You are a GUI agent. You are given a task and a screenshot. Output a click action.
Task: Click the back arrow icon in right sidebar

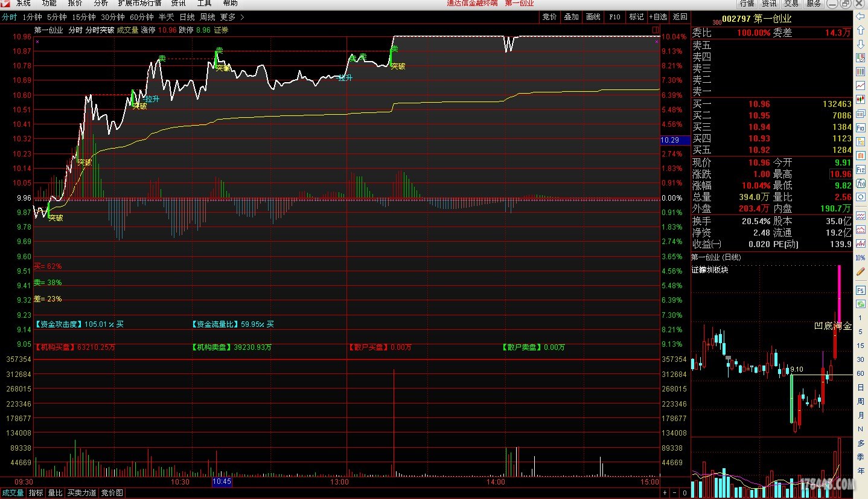(x=861, y=16)
